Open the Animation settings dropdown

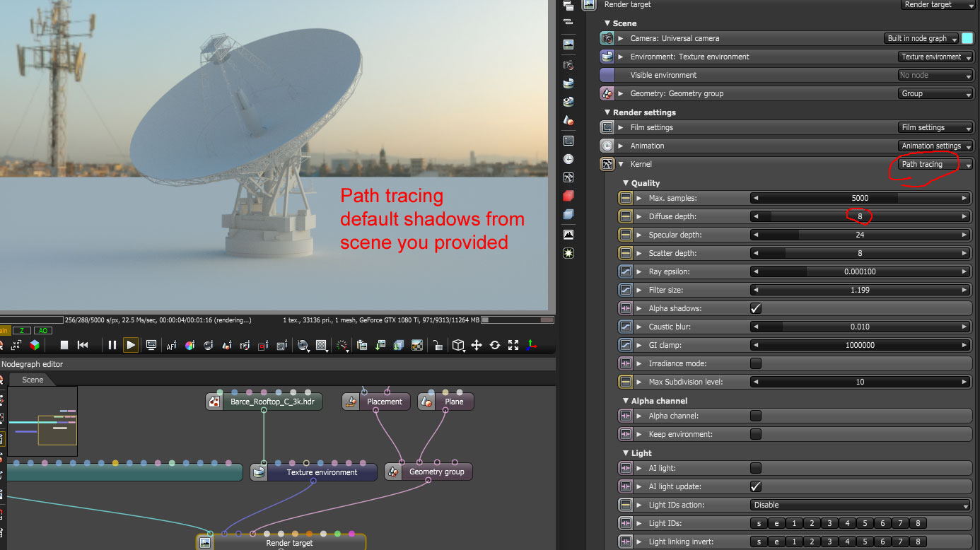935,146
